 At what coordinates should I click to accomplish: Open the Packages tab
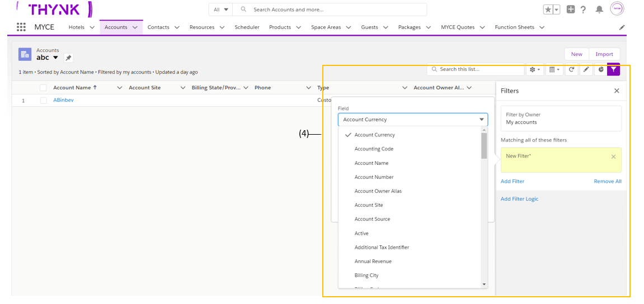point(409,27)
